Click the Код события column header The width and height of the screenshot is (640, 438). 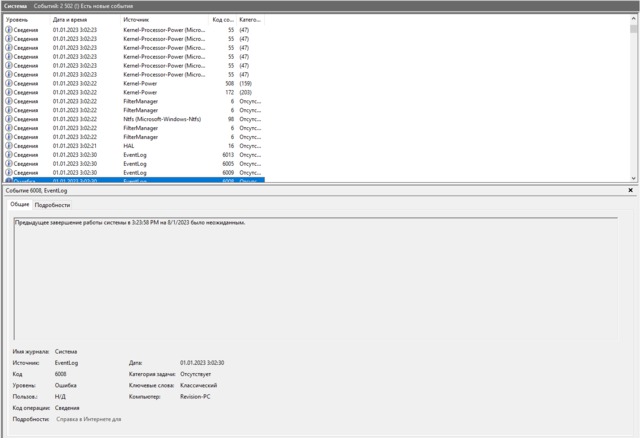(x=223, y=20)
